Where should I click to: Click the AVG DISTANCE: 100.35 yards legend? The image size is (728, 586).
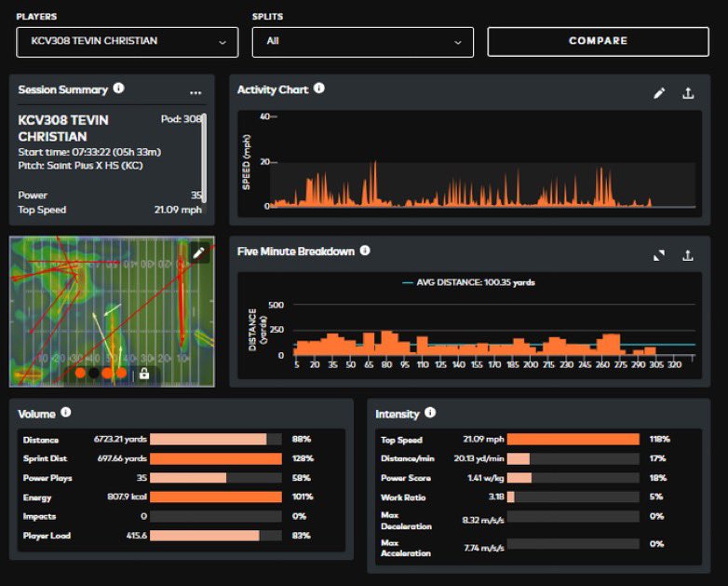tap(469, 282)
